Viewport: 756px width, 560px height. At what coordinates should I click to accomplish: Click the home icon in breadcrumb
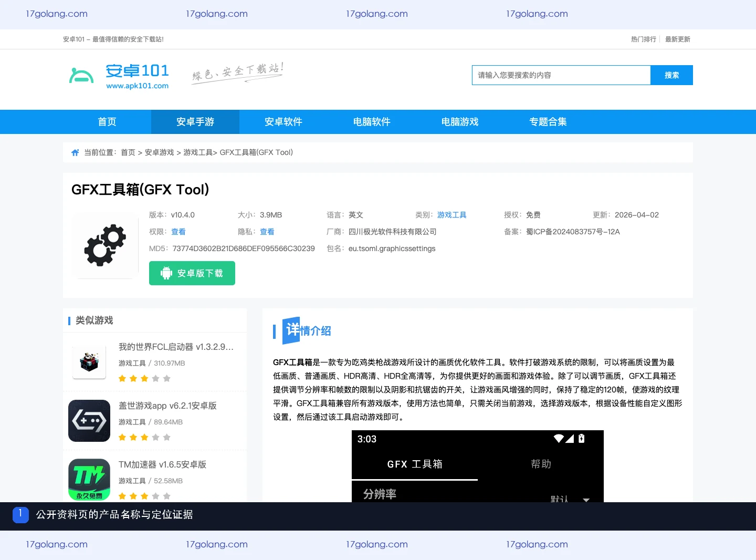(x=75, y=153)
